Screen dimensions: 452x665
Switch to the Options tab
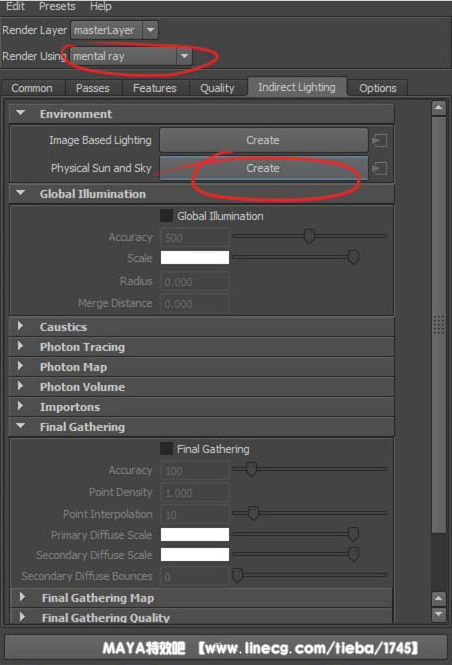(x=378, y=88)
